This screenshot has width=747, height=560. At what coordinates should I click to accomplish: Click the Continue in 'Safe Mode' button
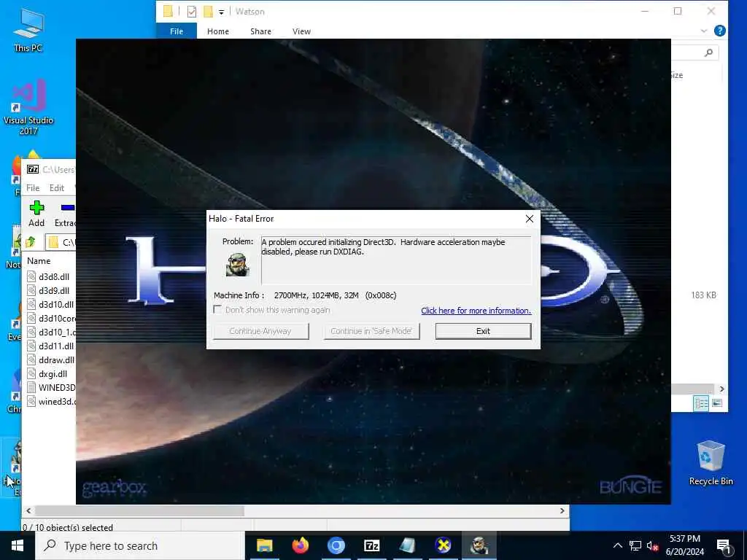371,331
